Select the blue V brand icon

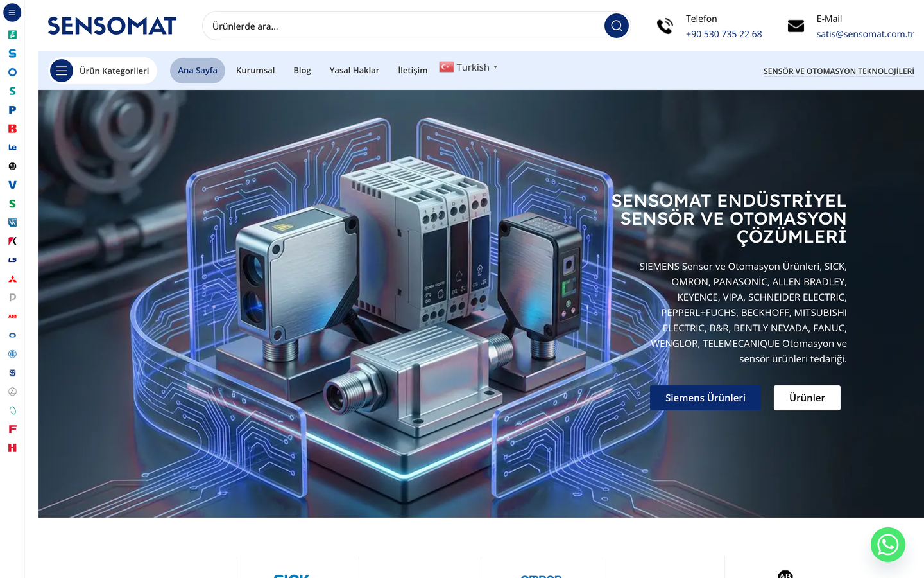coord(12,185)
